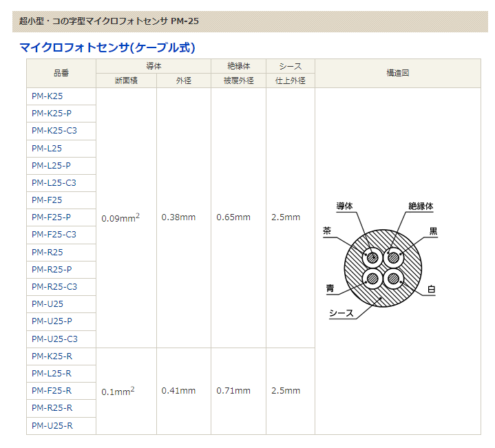Open the PM-U25-C3 part number link
Viewport: 495px width, 448px height.
click(x=54, y=339)
